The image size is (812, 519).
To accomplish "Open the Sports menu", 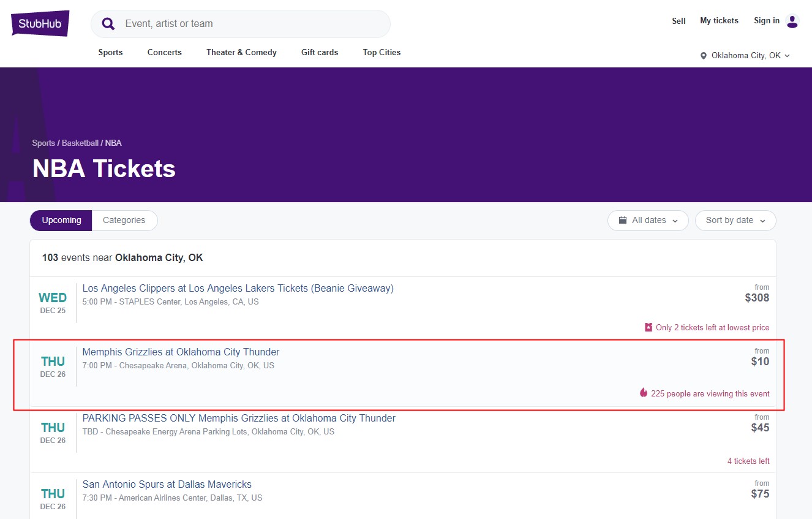I will 110,53.
